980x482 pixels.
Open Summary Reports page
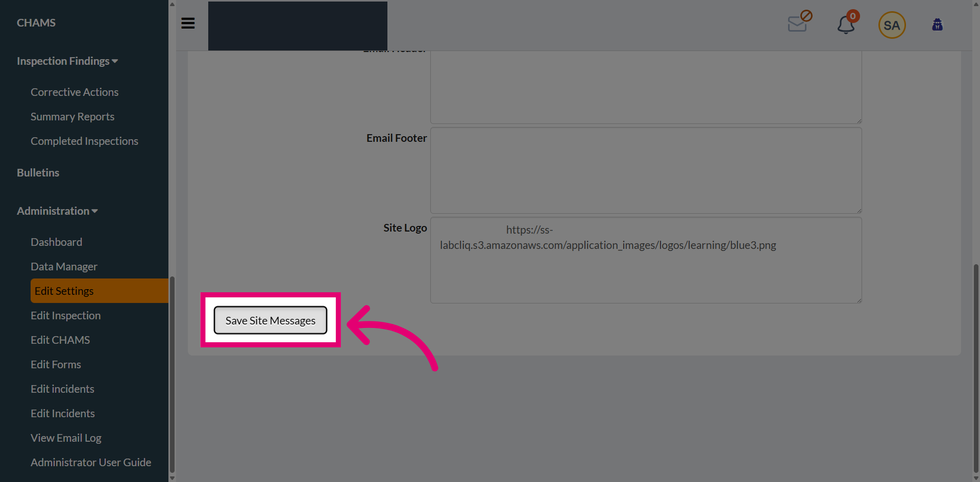click(x=72, y=116)
